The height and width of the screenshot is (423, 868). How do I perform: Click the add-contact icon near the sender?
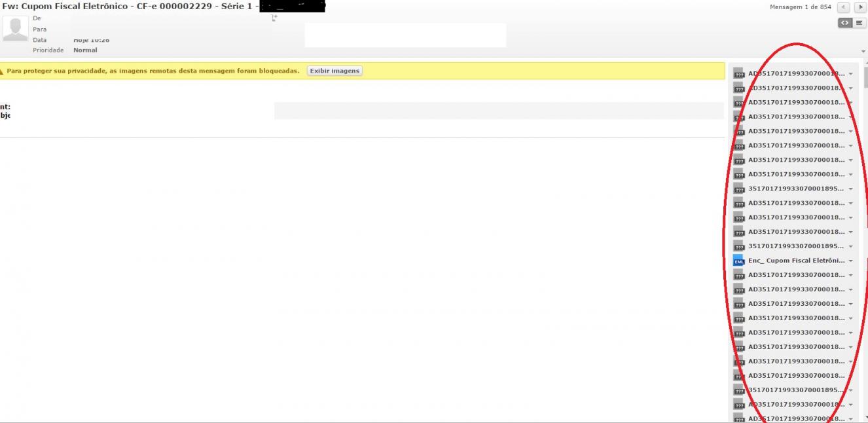tap(275, 18)
